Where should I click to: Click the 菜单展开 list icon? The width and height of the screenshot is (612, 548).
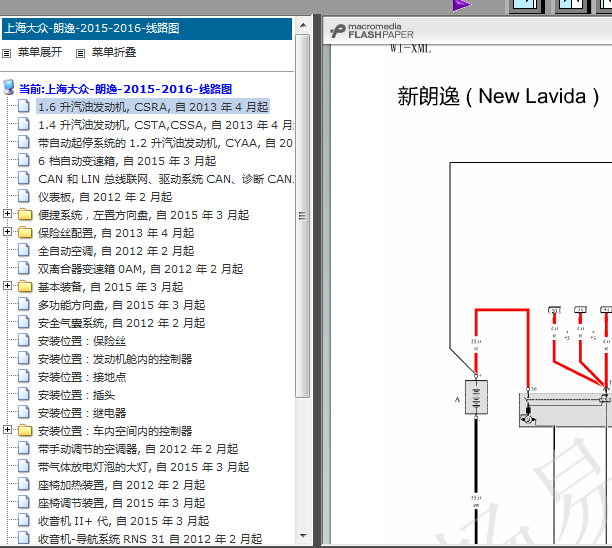[x=7, y=53]
